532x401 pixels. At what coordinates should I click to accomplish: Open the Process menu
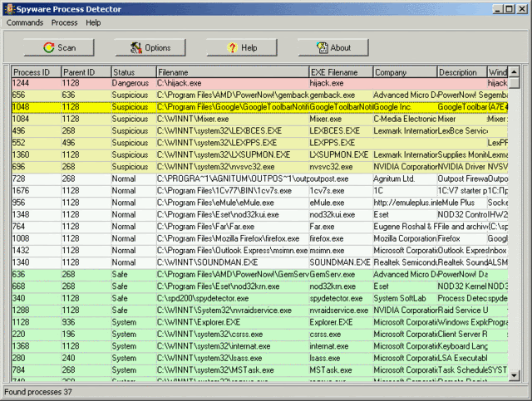point(65,22)
